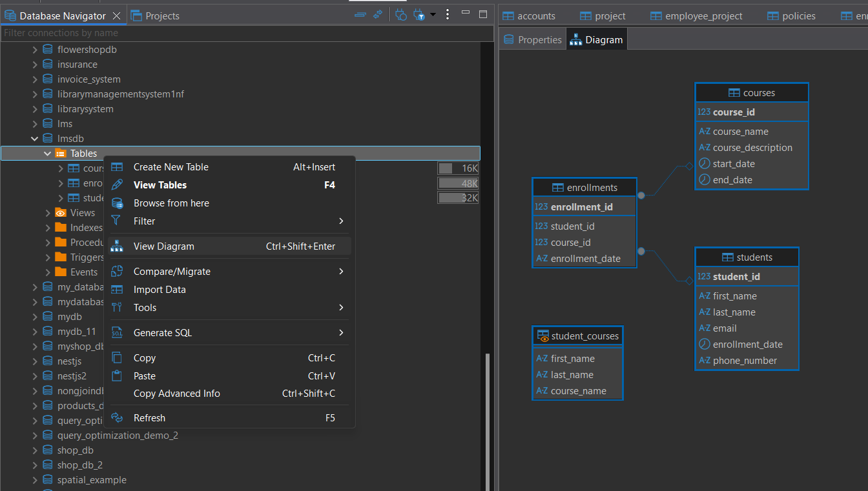Click the collapse-all icon in navigator toolbar
The image size is (868, 491).
click(360, 14)
